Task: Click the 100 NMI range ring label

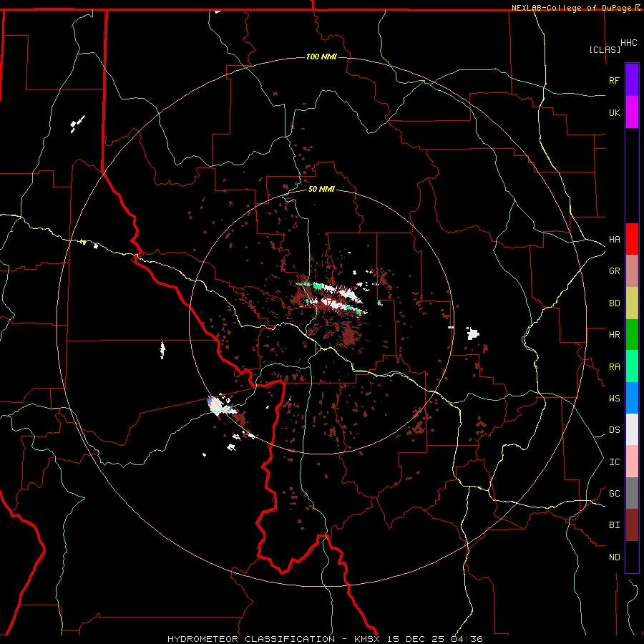Action: tap(321, 57)
